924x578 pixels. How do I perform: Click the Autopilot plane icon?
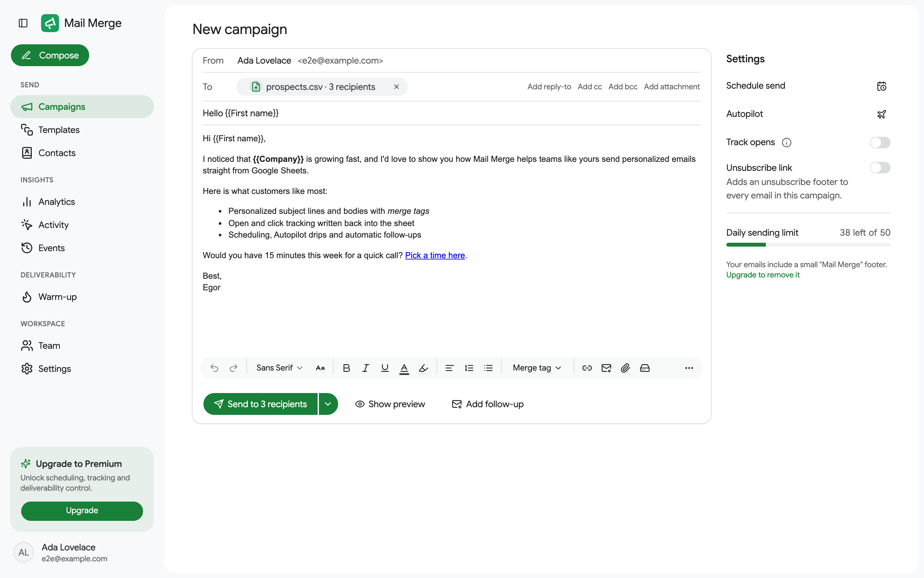pos(881,114)
